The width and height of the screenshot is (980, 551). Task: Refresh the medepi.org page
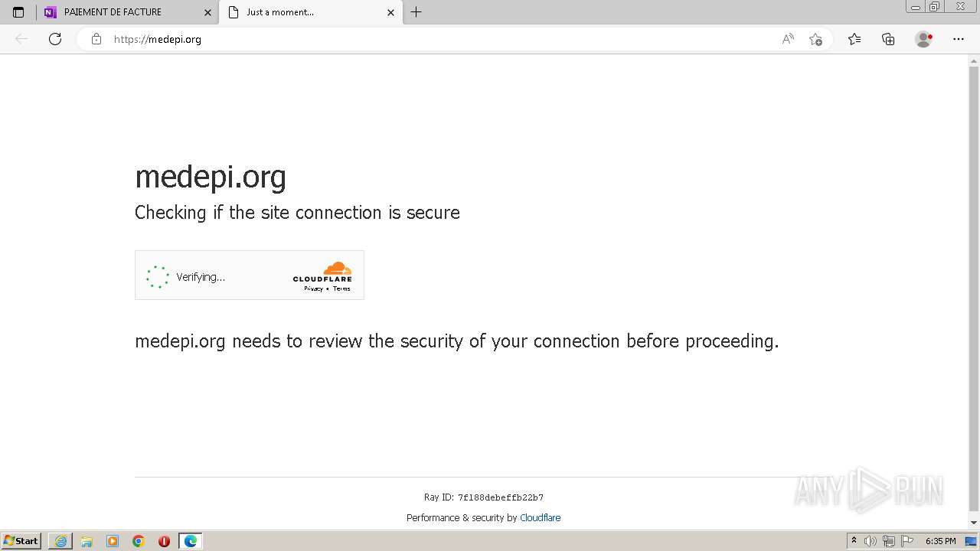click(x=55, y=39)
